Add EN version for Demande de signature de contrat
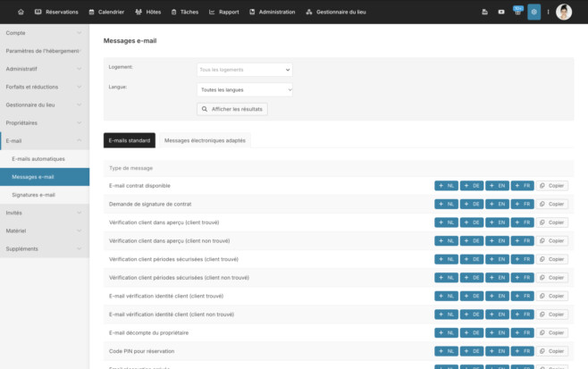The height and width of the screenshot is (369, 588). (497, 204)
